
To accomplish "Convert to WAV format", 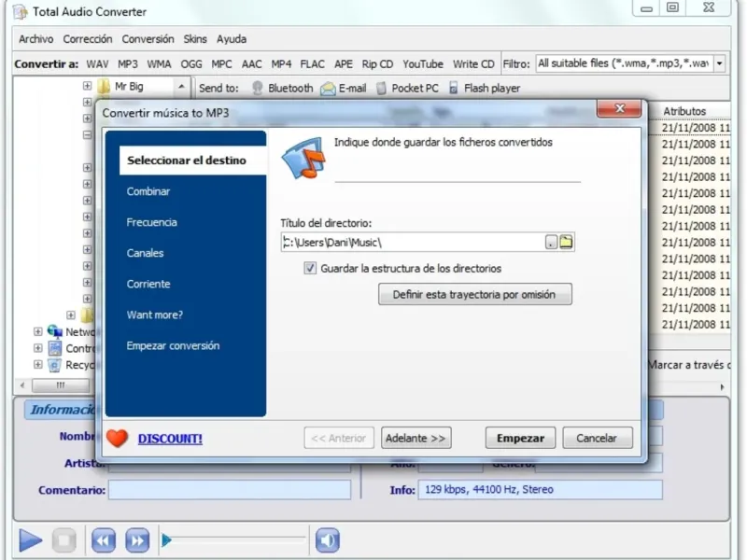I will pyautogui.click(x=97, y=63).
